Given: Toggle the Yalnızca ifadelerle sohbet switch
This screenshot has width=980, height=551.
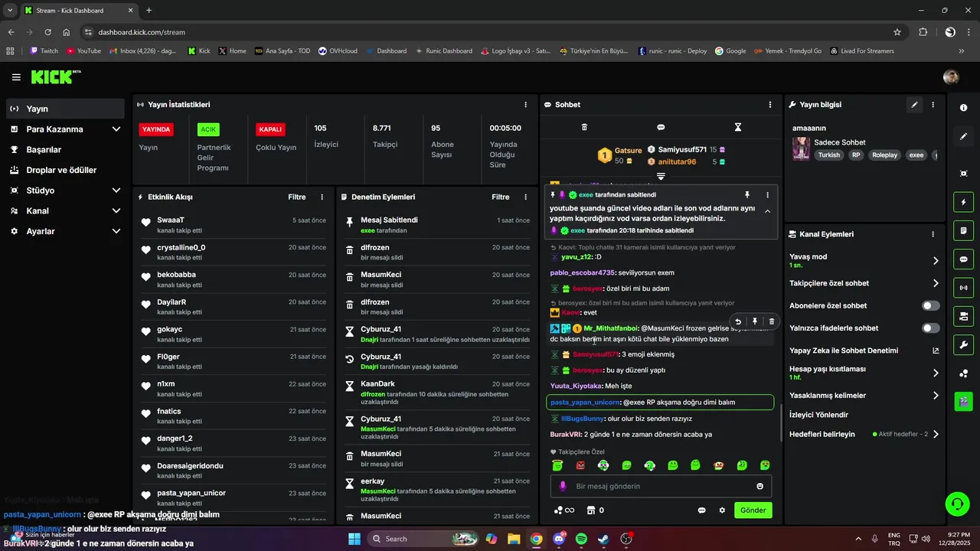Looking at the screenshot, I should [x=930, y=328].
